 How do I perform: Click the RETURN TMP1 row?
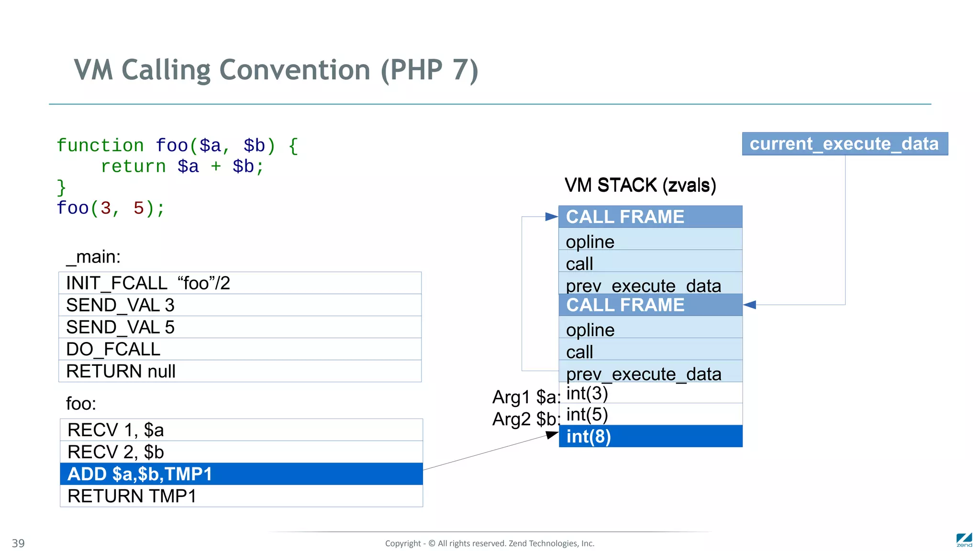(x=241, y=496)
